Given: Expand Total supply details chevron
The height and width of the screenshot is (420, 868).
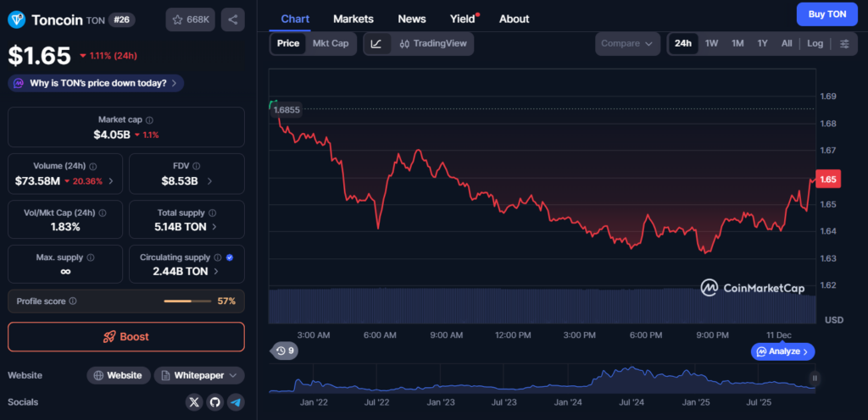Looking at the screenshot, I should 214,227.
